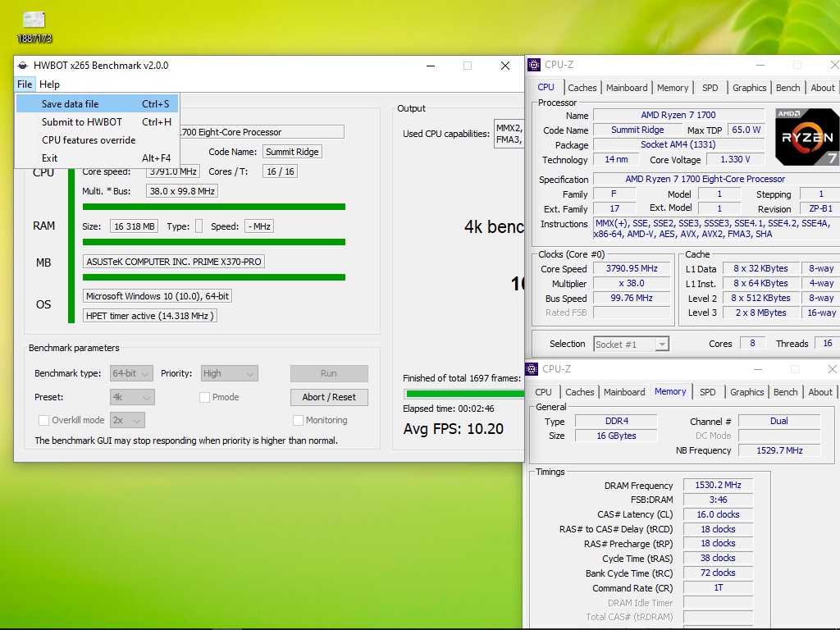Click the greyed-out Run button
840x630 pixels.
pyautogui.click(x=329, y=373)
